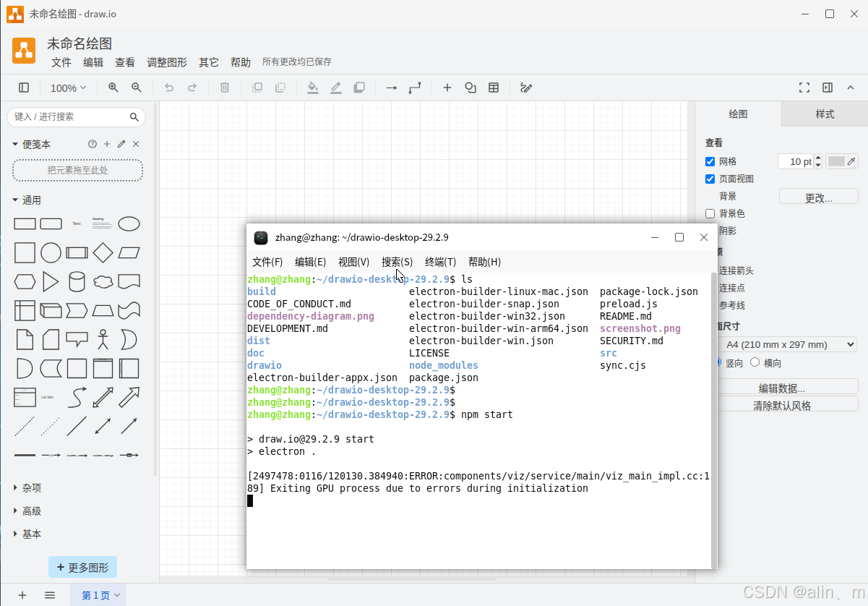The height and width of the screenshot is (606, 868).
Task: Select the cloud shape in 通用 palette
Action: [x=103, y=281]
